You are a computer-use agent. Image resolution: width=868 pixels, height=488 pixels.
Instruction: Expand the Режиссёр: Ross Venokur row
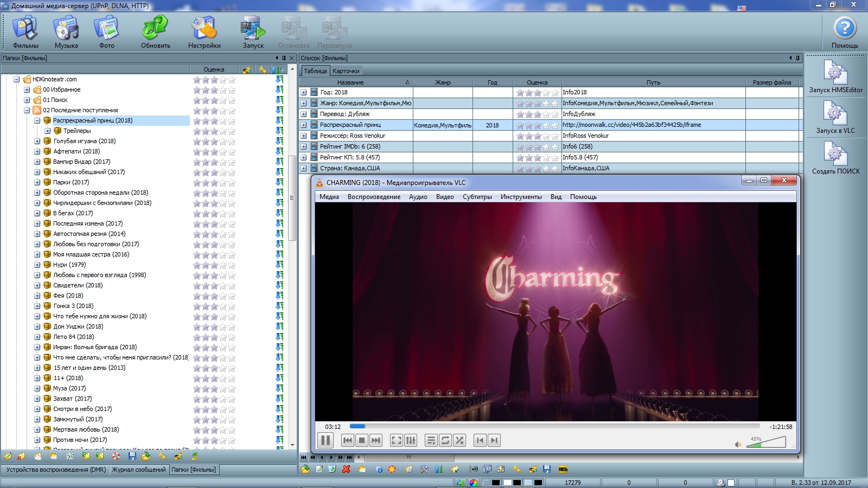(x=304, y=136)
